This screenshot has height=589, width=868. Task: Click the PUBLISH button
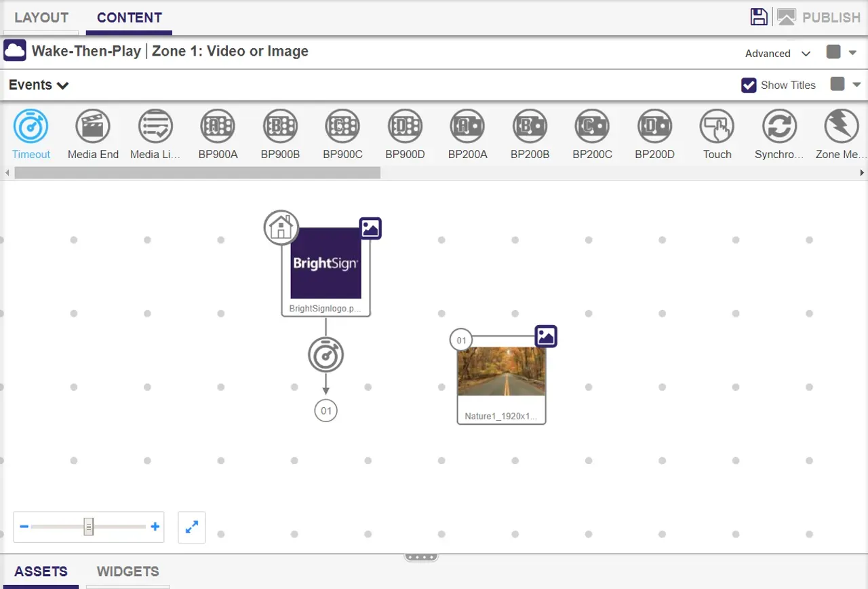tap(818, 18)
